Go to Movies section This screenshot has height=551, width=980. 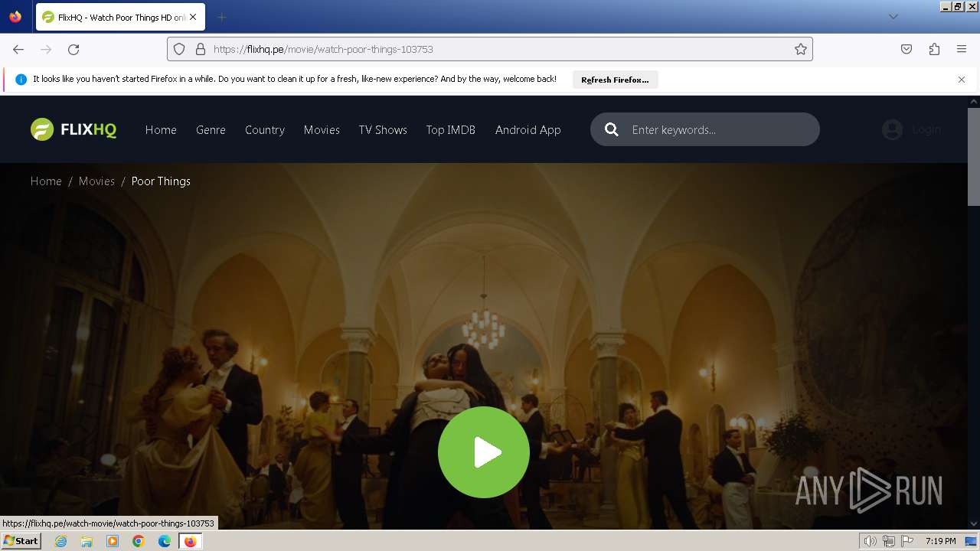[322, 130]
